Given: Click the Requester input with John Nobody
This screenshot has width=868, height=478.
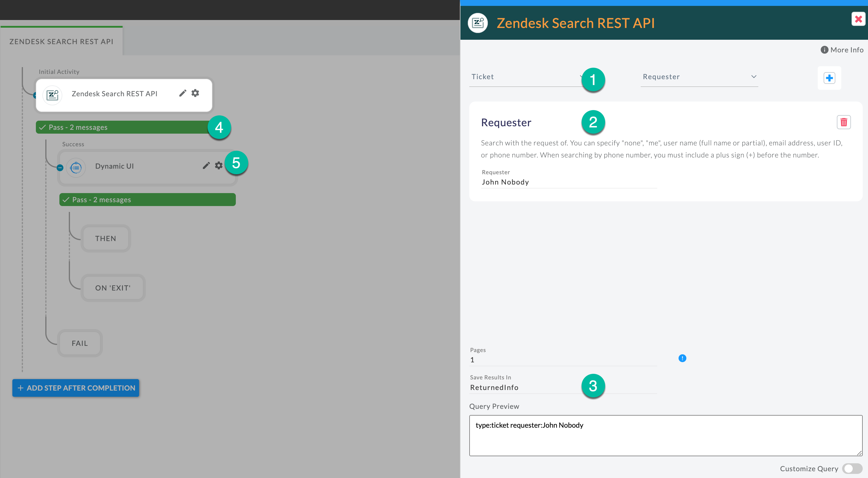Looking at the screenshot, I should coord(569,182).
